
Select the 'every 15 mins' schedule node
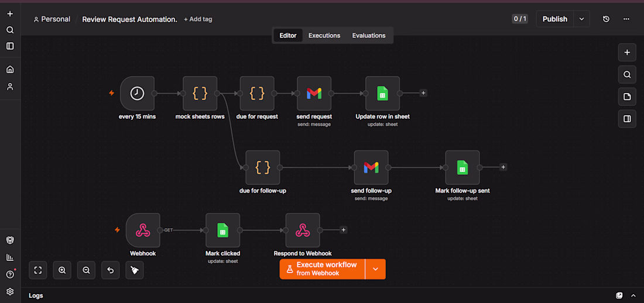(x=137, y=93)
